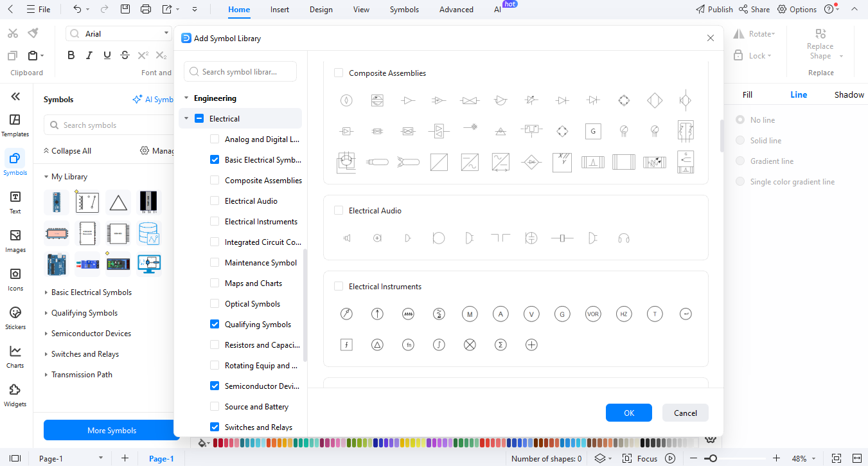Click the Share button
Image resolution: width=868 pixels, height=466 pixels.
[754, 10]
